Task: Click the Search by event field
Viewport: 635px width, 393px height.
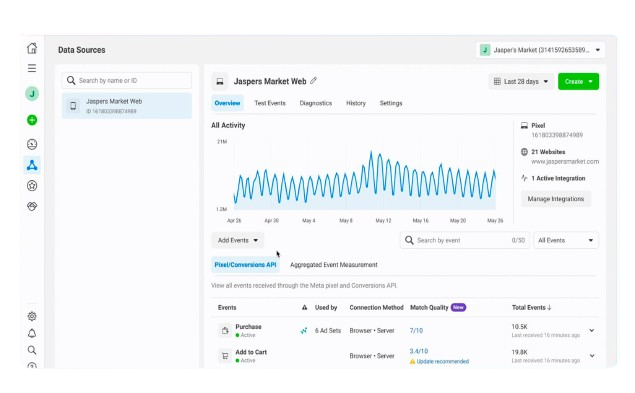Action: tap(465, 240)
